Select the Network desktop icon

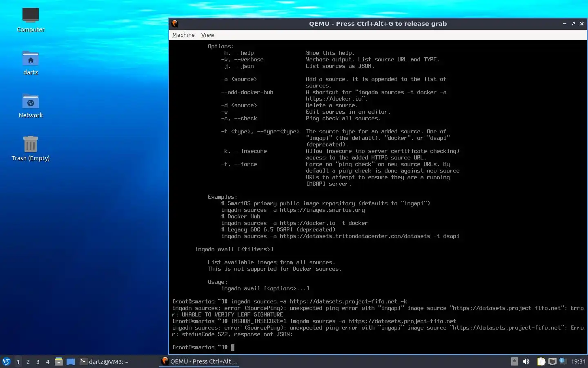click(31, 106)
